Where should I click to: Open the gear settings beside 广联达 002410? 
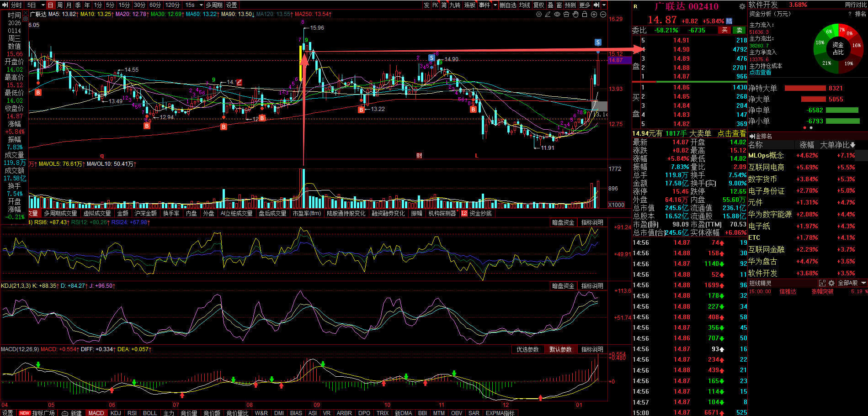point(742,6)
